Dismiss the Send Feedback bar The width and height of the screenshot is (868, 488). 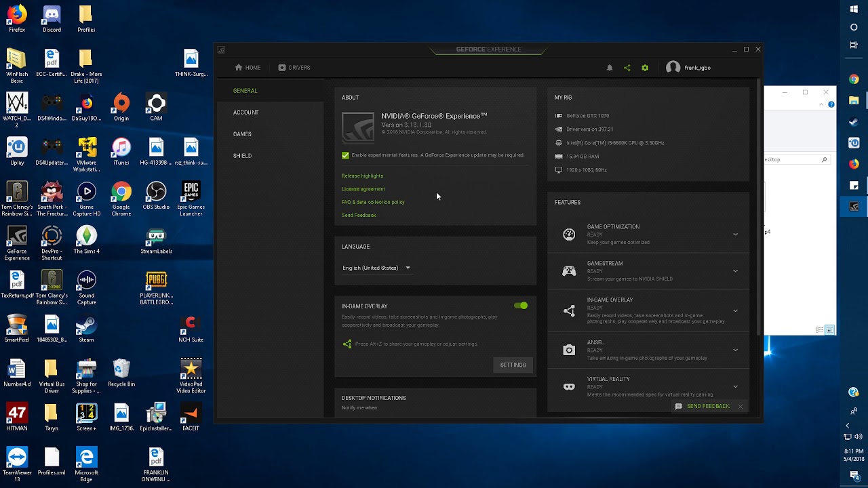(741, 407)
